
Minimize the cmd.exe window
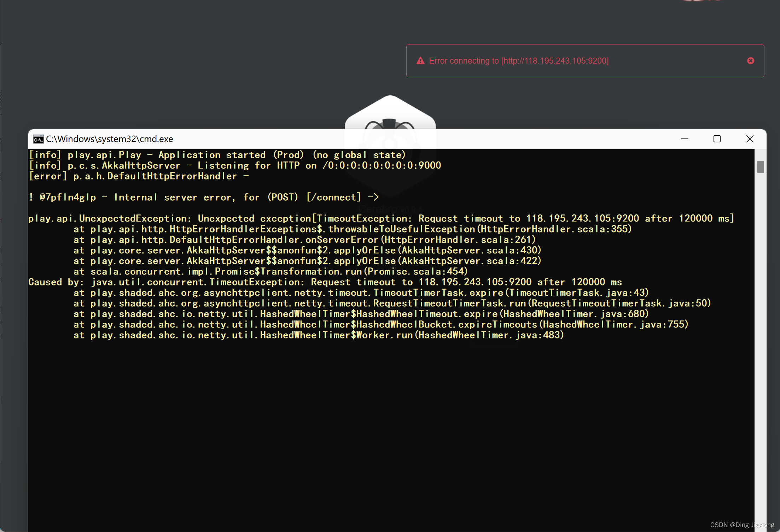click(x=685, y=139)
